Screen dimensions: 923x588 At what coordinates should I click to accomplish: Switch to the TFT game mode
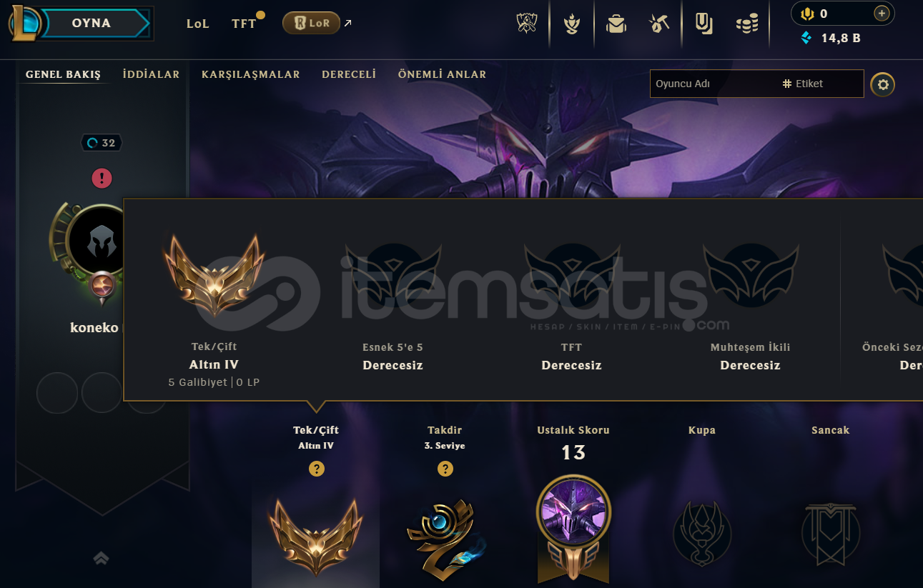[x=244, y=24]
